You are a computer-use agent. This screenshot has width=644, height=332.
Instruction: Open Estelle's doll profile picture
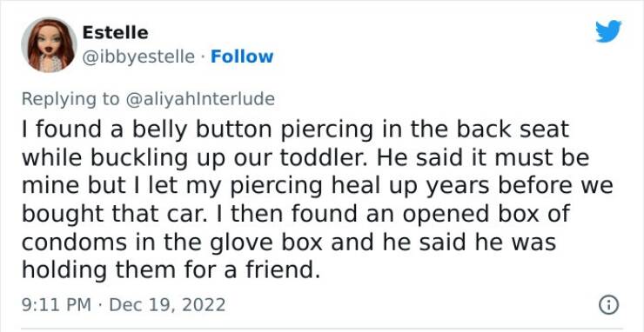tap(50, 44)
